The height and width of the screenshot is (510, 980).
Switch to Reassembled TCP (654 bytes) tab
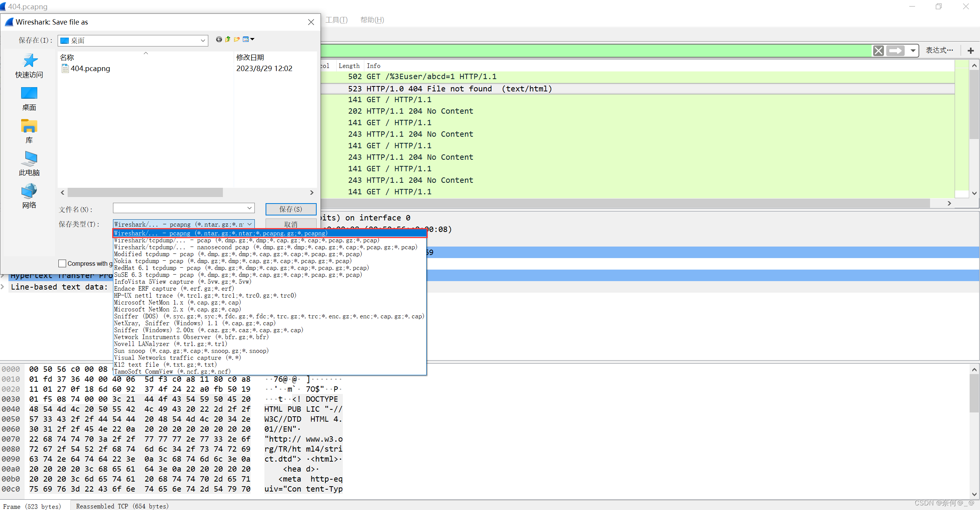[122, 506]
